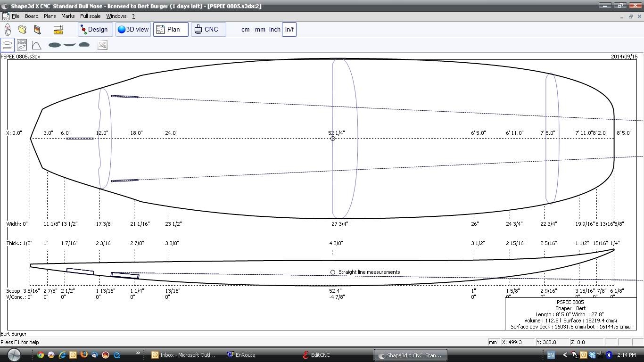Select the outline and profile plan view icon

click(8, 45)
